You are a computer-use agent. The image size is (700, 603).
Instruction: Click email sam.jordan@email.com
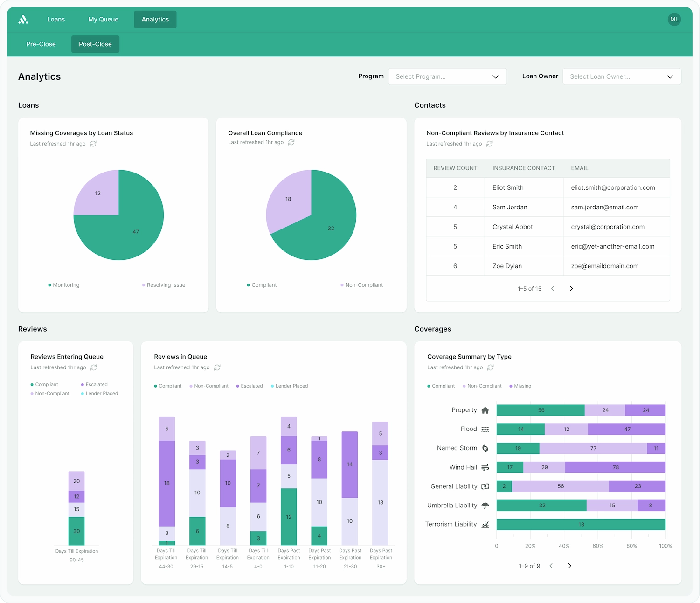tap(605, 207)
